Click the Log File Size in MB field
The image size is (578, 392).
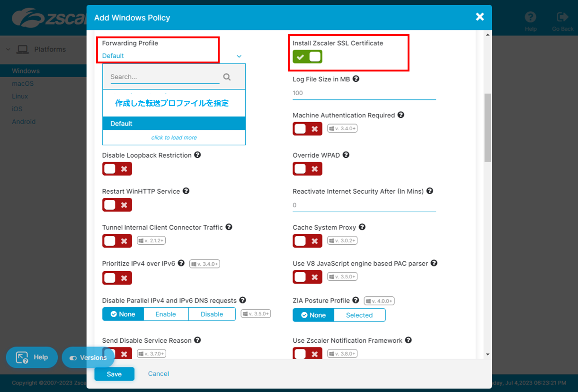364,93
